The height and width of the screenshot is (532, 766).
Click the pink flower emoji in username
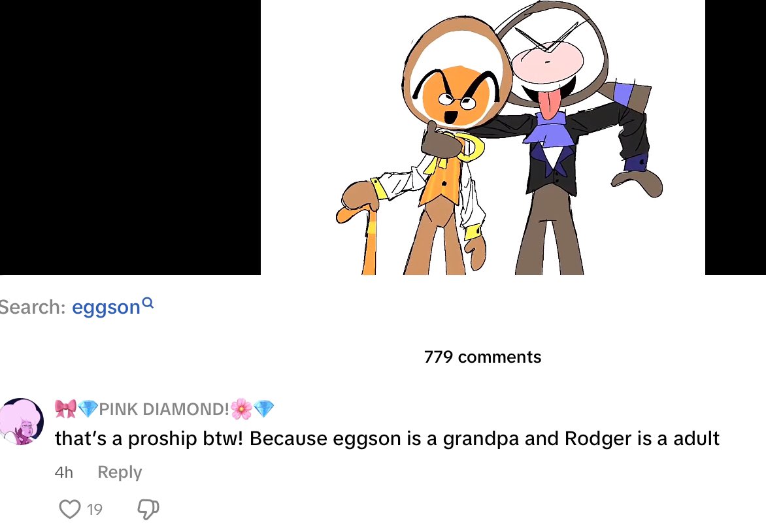[x=241, y=409]
